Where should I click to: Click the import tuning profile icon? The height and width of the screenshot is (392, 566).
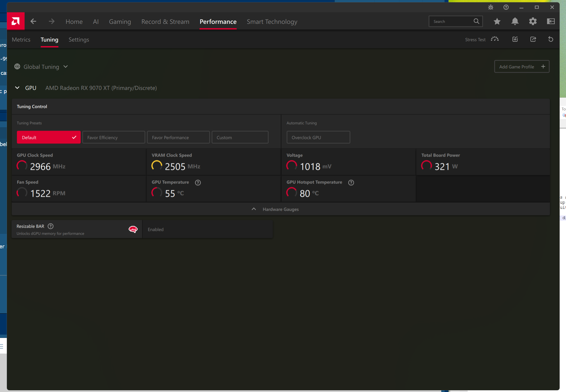click(x=515, y=39)
